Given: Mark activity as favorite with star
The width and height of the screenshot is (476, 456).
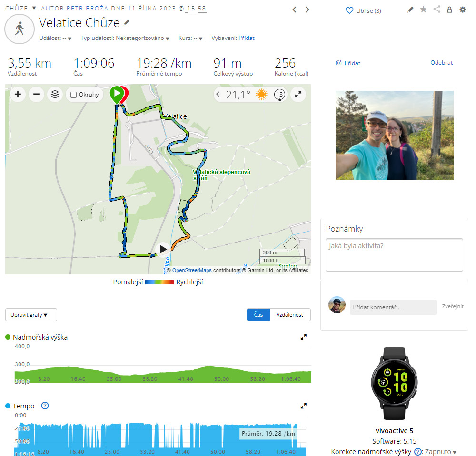Looking at the screenshot, I should tap(423, 10).
